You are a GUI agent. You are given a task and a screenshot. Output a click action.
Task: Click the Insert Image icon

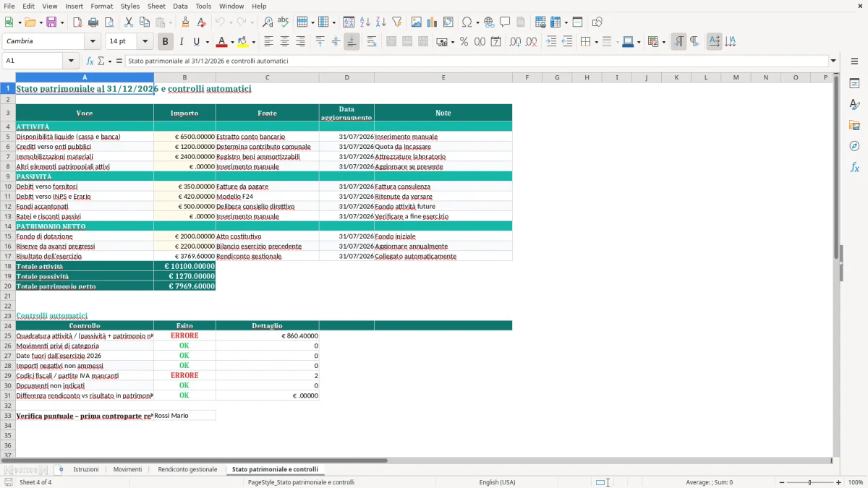(x=417, y=22)
